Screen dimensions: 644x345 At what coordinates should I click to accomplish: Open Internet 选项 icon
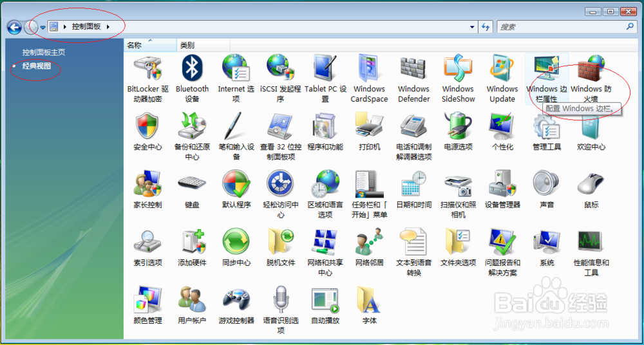coord(236,68)
